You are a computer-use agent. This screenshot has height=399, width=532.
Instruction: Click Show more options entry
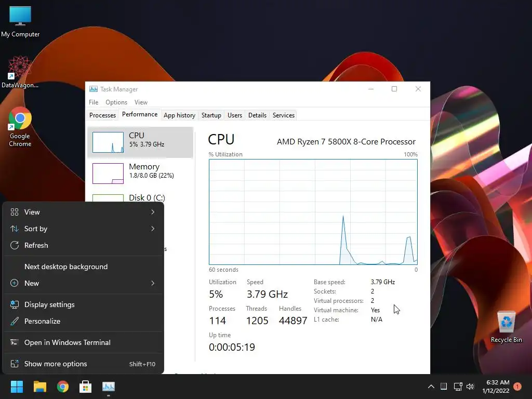coord(83,364)
